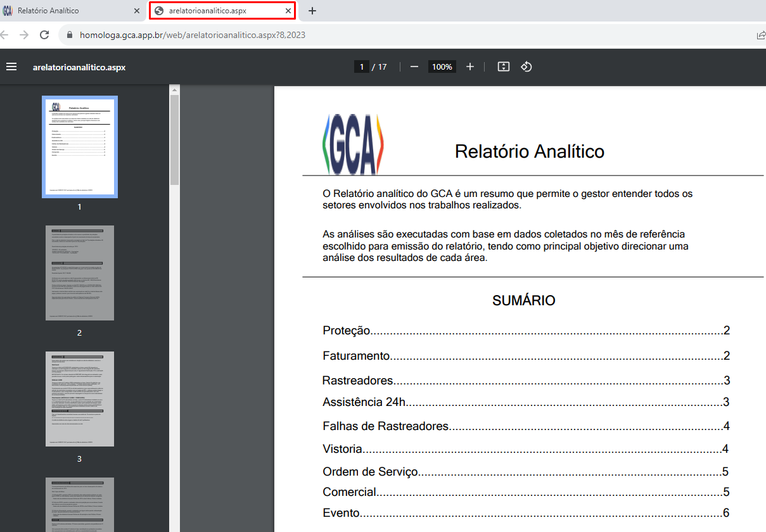Image resolution: width=766 pixels, height=532 pixels.
Task: Select the fourth page thumbnail at the bottom
Action: click(80, 505)
